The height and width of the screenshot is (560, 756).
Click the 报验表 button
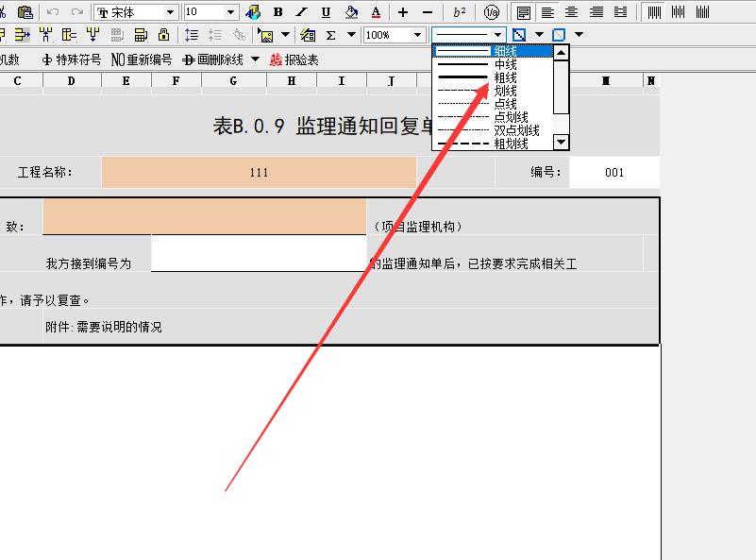(295, 59)
